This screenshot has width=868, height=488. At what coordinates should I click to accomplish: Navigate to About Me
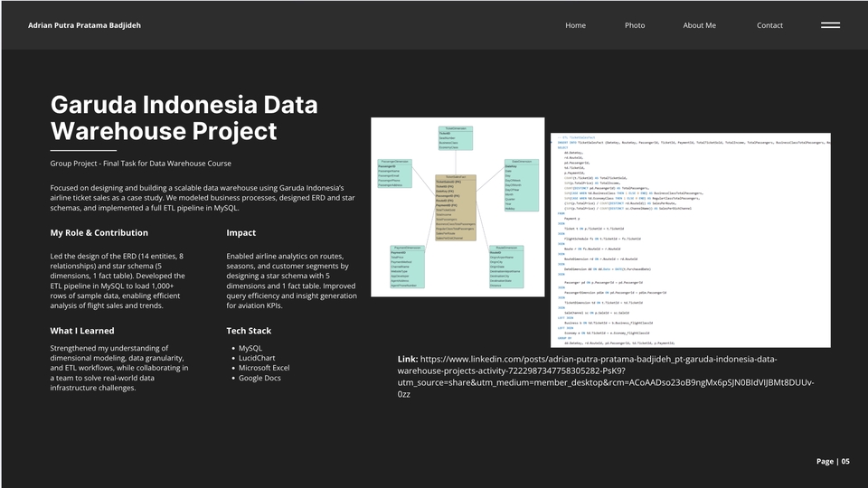coord(699,25)
